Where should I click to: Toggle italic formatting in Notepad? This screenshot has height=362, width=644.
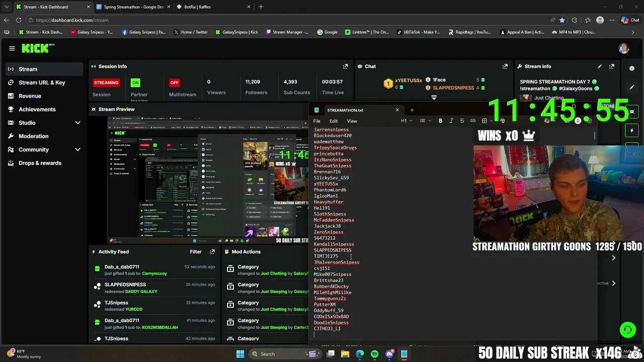(x=451, y=121)
